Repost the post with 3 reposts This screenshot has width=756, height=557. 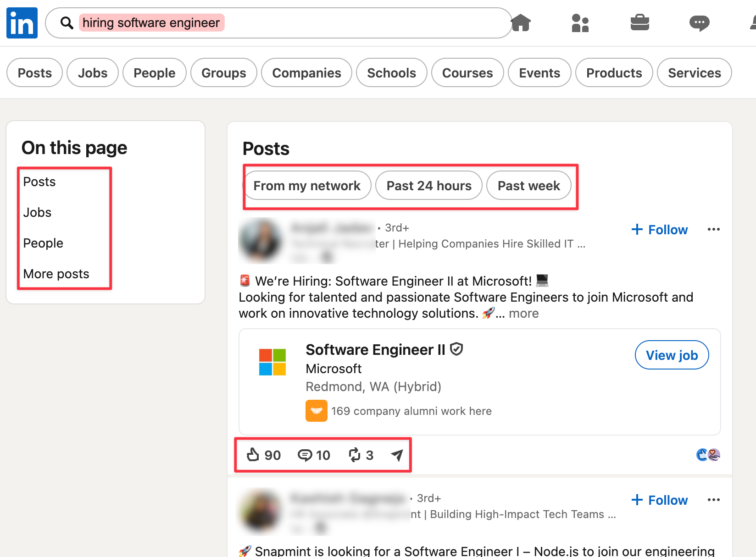tap(361, 455)
